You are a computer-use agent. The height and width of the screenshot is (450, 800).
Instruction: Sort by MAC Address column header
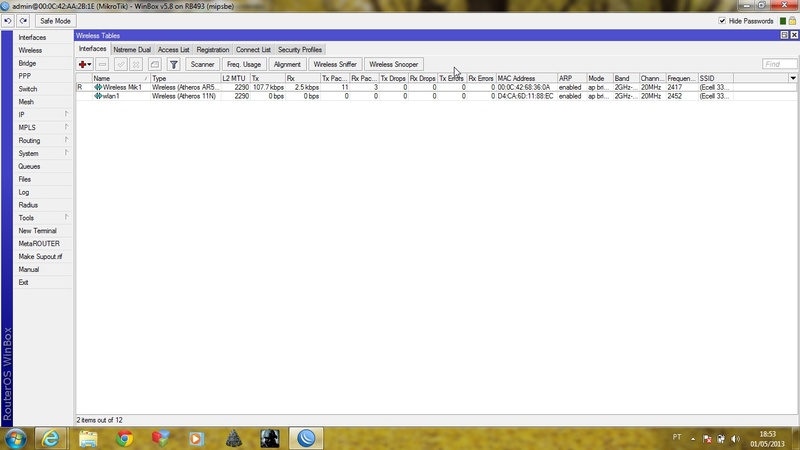tap(527, 78)
